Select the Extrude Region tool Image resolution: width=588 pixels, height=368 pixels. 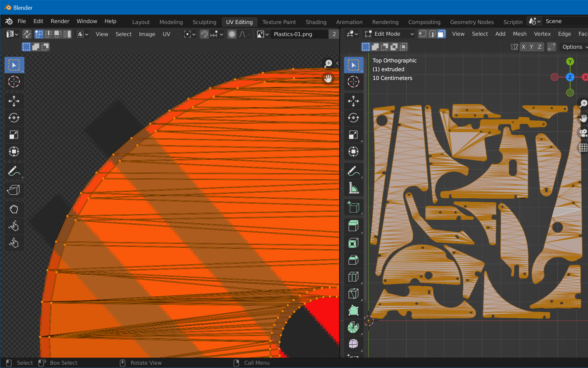click(x=353, y=226)
